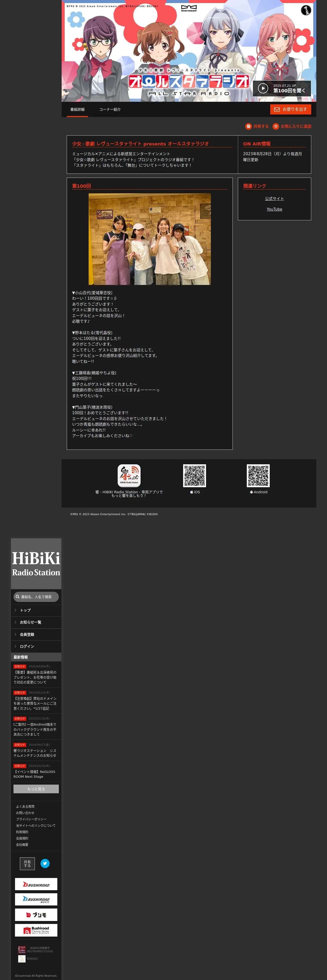Viewport: 327px width, 980px height.
Task: Open 会社概要 footer link
Action: 22,845
